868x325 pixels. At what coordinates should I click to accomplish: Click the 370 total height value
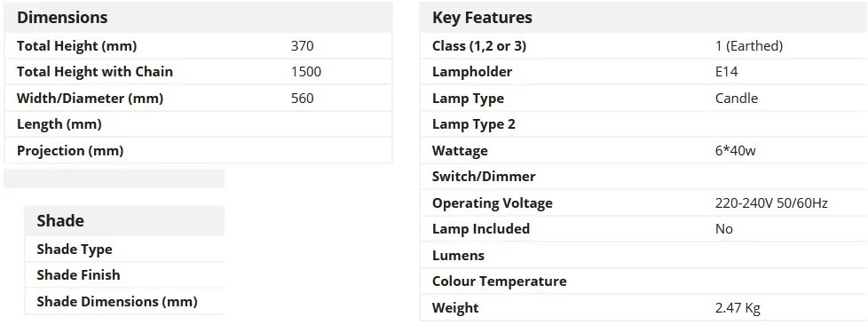click(303, 45)
